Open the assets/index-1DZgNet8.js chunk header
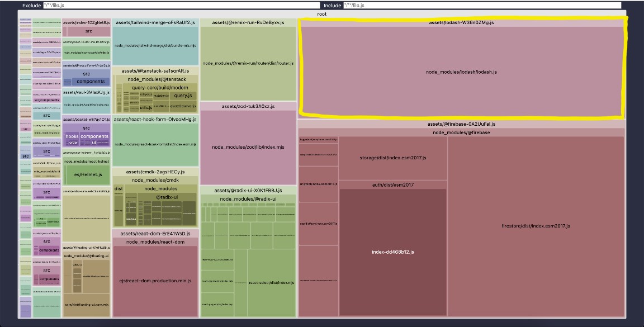The width and height of the screenshot is (644, 327). pyautogui.click(x=87, y=22)
